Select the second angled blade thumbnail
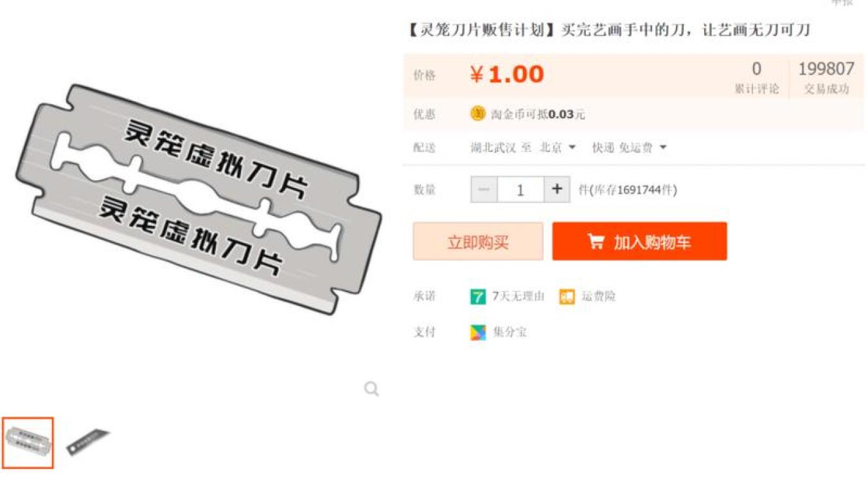Image resolution: width=868 pixels, height=483 pixels. pos(88,442)
